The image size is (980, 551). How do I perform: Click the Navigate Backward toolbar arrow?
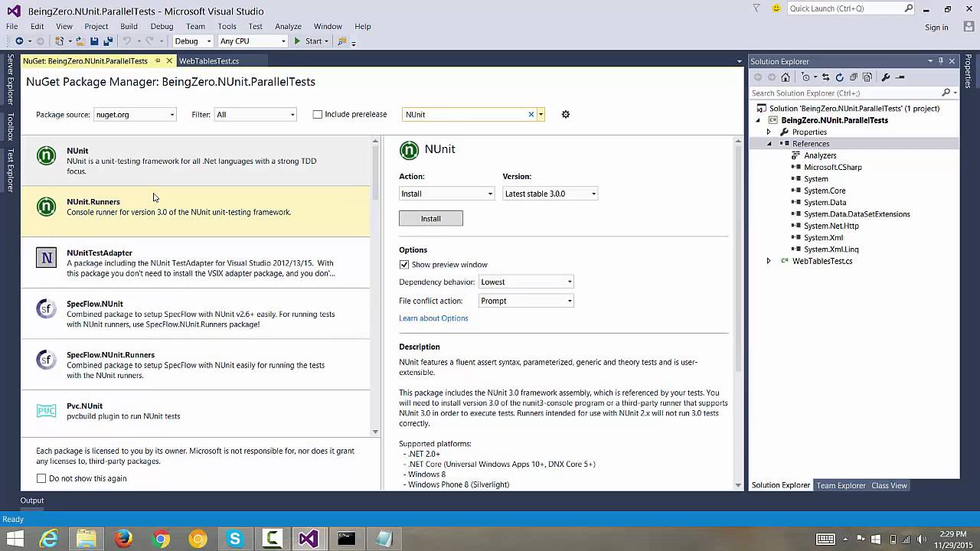(19, 41)
